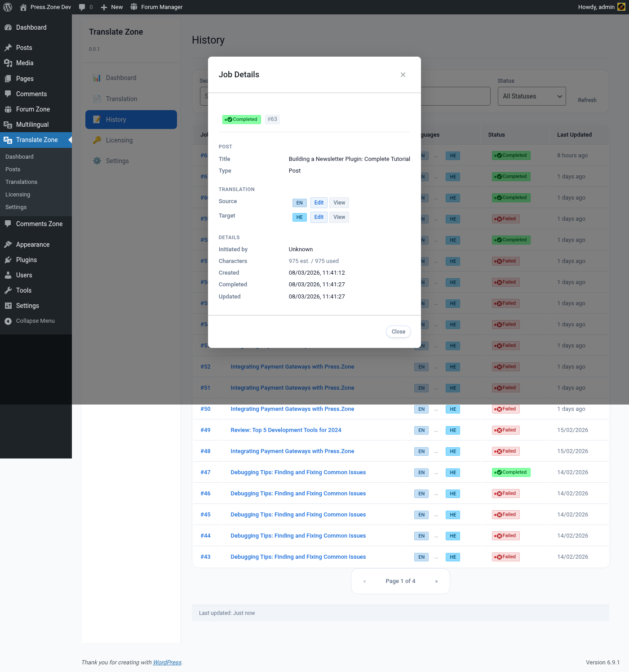Click the Failed badge on job #49
The height and width of the screenshot is (672, 629).
506,430
